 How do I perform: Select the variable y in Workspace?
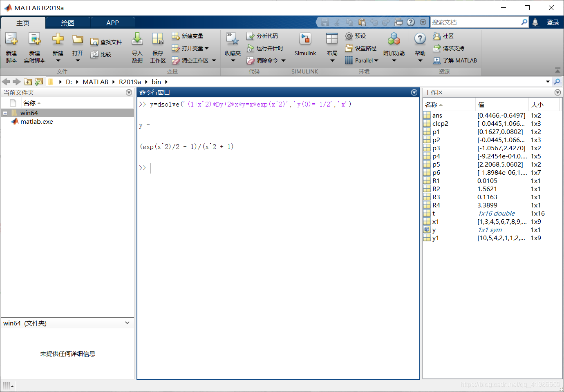[434, 230]
